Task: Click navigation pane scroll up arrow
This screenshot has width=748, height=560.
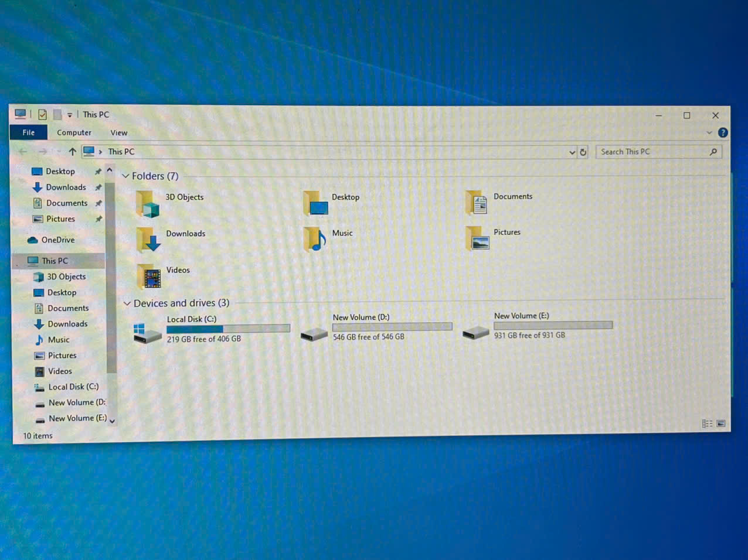Action: pos(110,170)
